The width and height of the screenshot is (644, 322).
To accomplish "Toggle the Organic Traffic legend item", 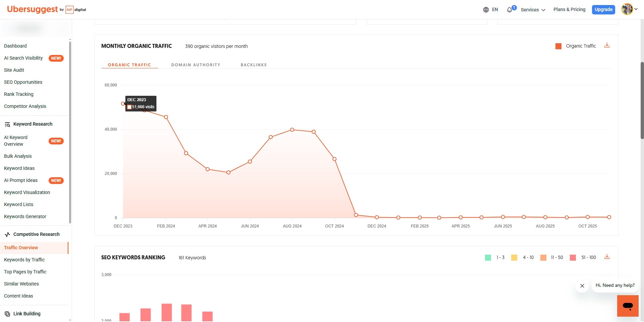I will click(x=581, y=46).
